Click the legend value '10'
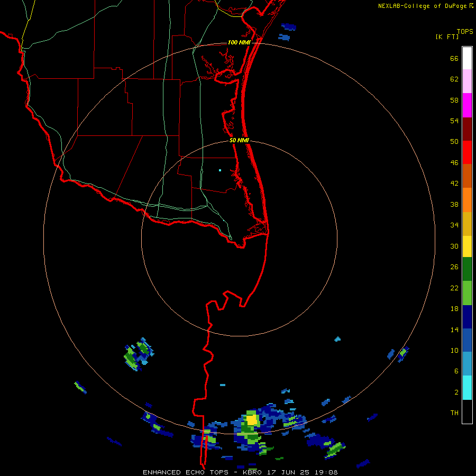 point(454,351)
